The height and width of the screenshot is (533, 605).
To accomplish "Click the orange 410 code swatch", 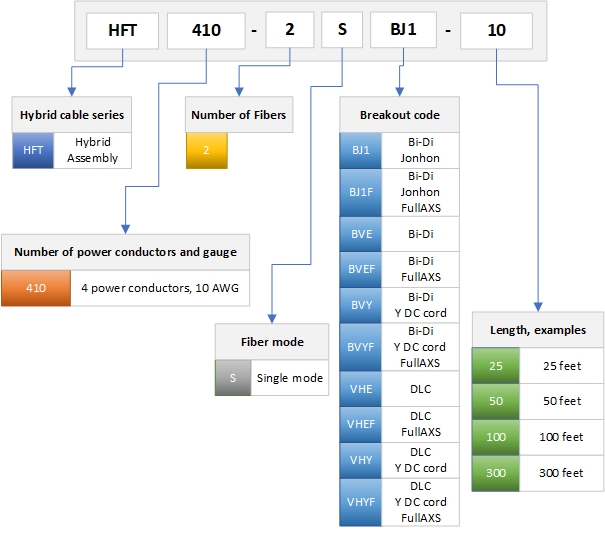I will click(x=36, y=288).
